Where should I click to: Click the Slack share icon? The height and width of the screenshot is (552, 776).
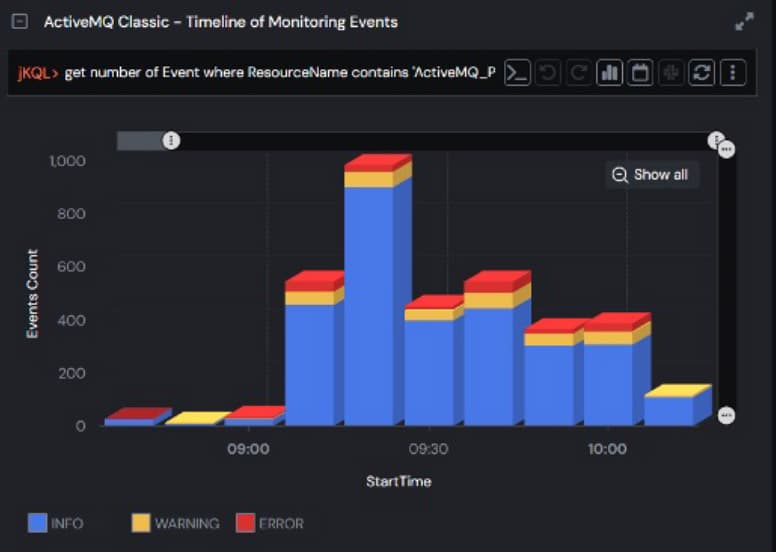click(x=671, y=73)
